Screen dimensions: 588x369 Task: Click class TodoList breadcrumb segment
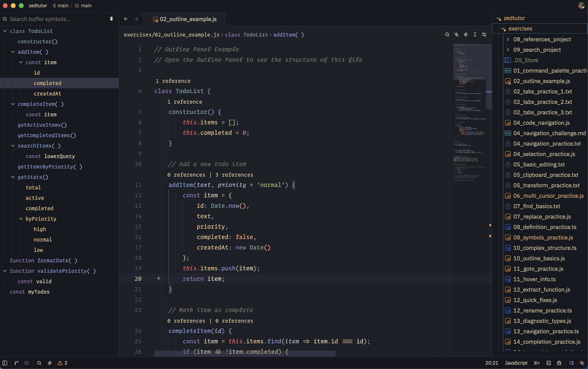tap(246, 35)
